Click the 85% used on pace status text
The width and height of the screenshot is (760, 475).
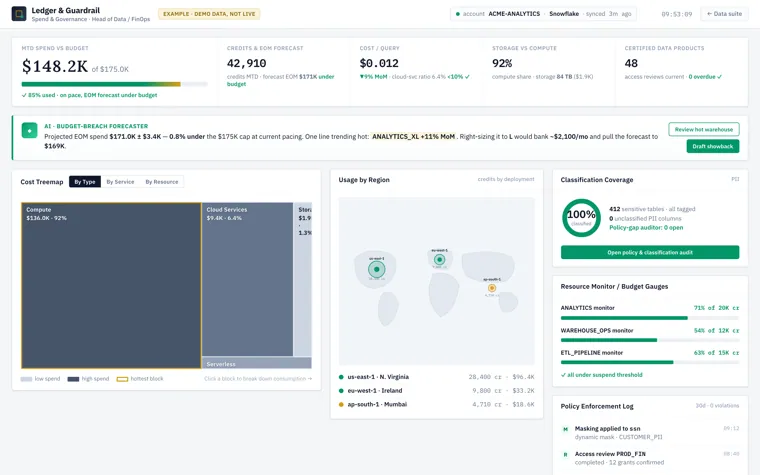(x=90, y=95)
